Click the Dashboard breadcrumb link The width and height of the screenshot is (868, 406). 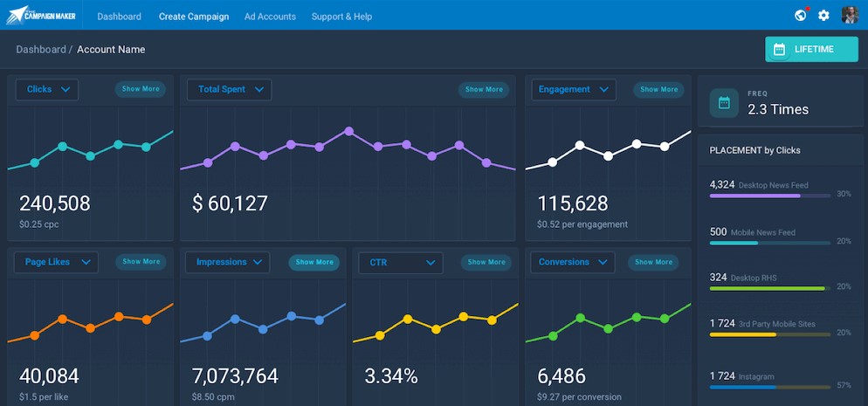tap(41, 49)
